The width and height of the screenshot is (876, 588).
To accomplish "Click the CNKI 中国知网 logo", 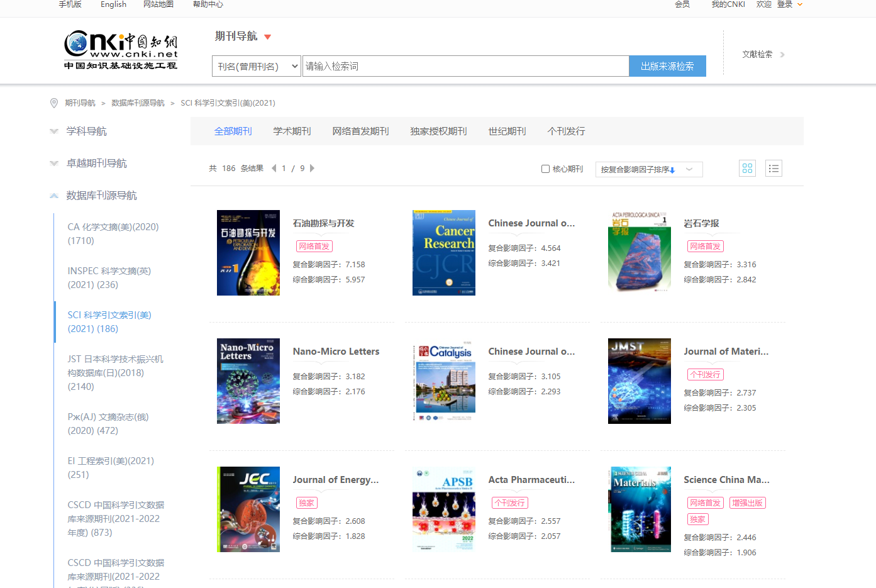I will coord(120,50).
